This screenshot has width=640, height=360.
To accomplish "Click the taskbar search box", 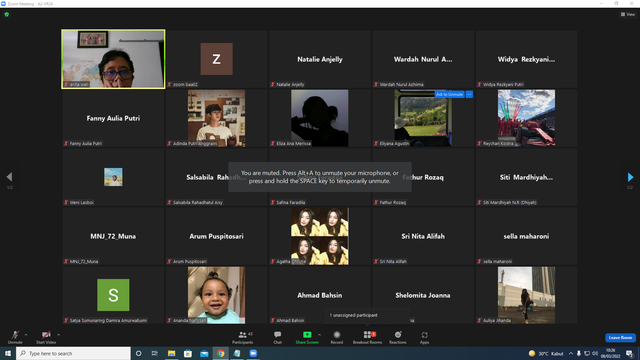I will 73,353.
